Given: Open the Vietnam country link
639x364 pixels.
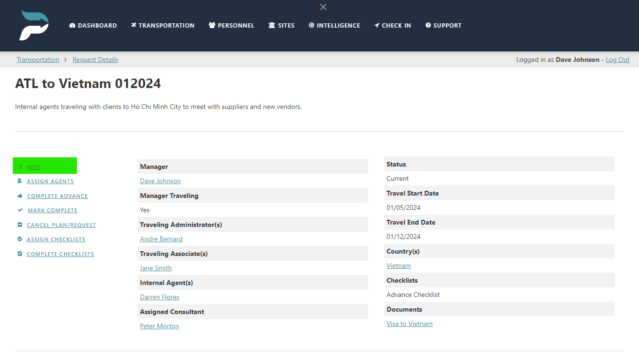Looking at the screenshot, I should [399, 266].
